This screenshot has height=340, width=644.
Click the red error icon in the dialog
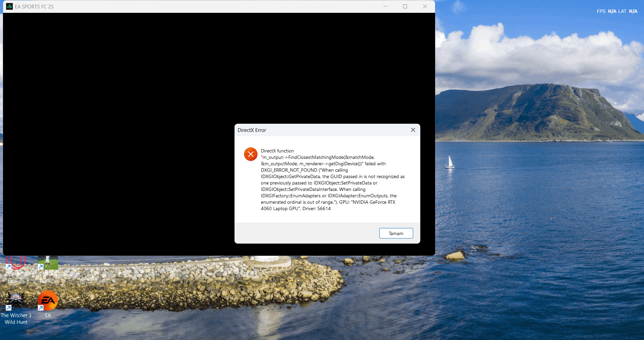[251, 154]
